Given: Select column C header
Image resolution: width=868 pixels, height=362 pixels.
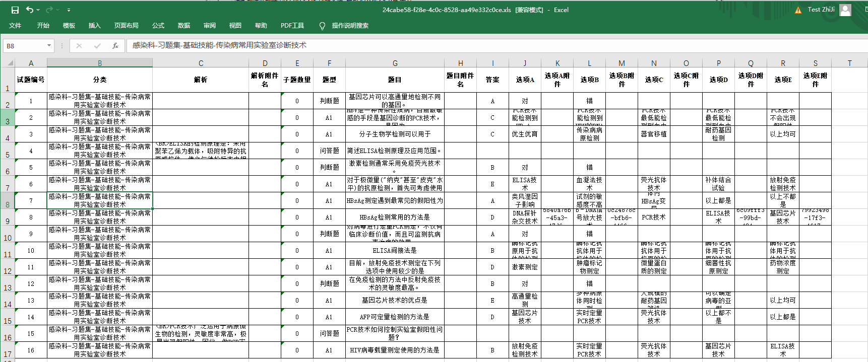Looking at the screenshot, I should coord(201,63).
